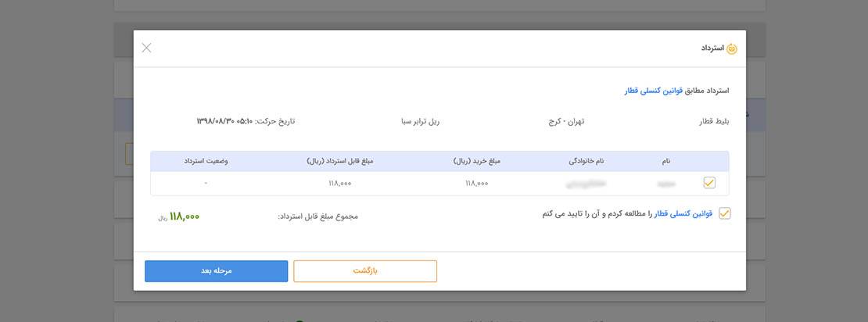Click the مجموع مبلغ قابل استرداد label

coord(317,216)
